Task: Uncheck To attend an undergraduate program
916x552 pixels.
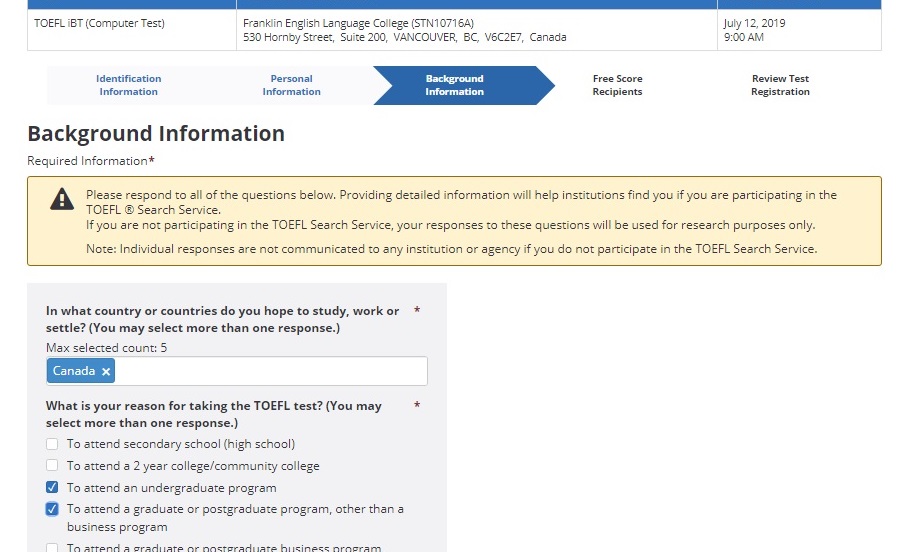Action: tap(52, 487)
